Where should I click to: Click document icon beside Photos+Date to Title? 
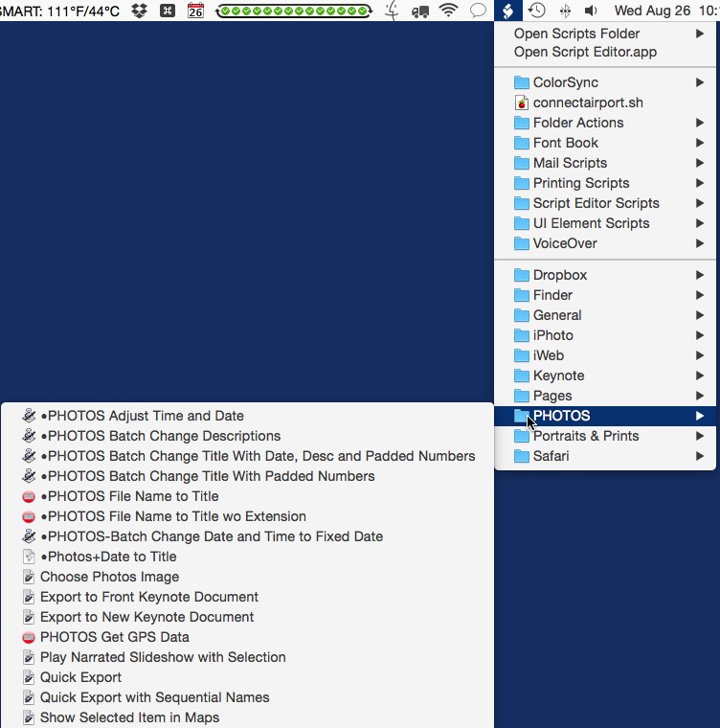[x=29, y=557]
